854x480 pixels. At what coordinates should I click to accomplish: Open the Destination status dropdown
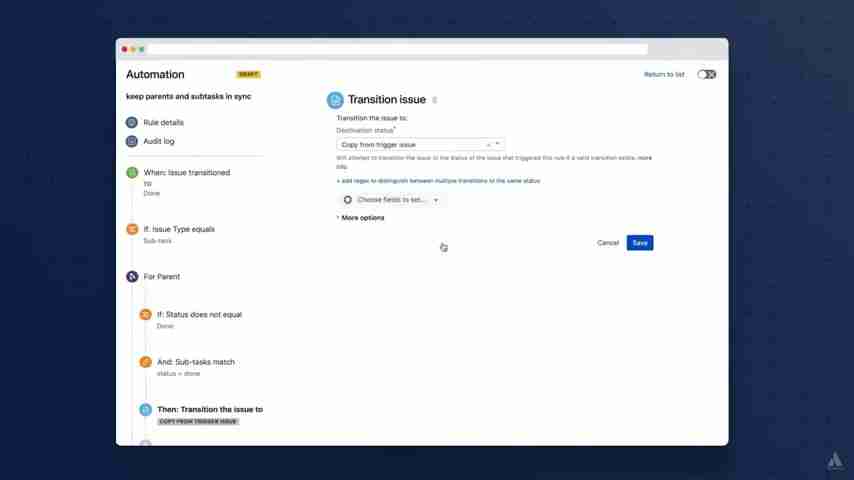498,144
